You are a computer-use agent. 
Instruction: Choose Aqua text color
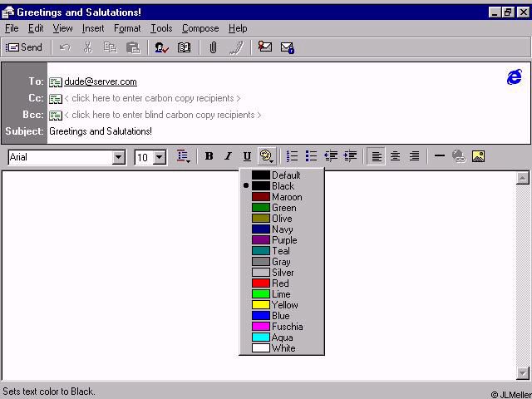tap(282, 337)
